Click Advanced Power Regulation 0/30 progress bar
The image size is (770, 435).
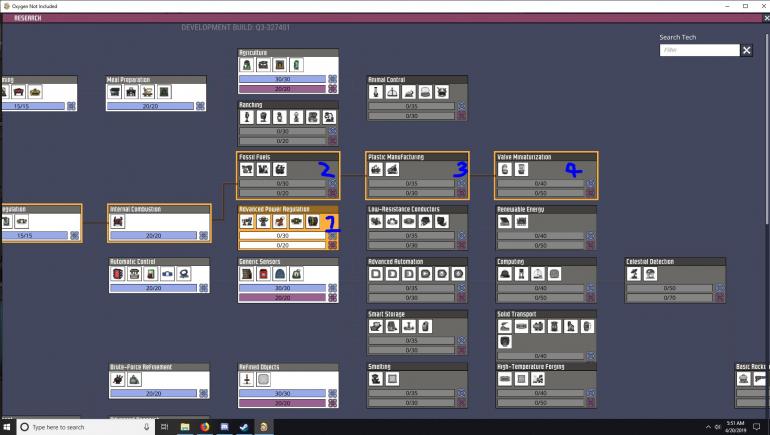(x=282, y=236)
